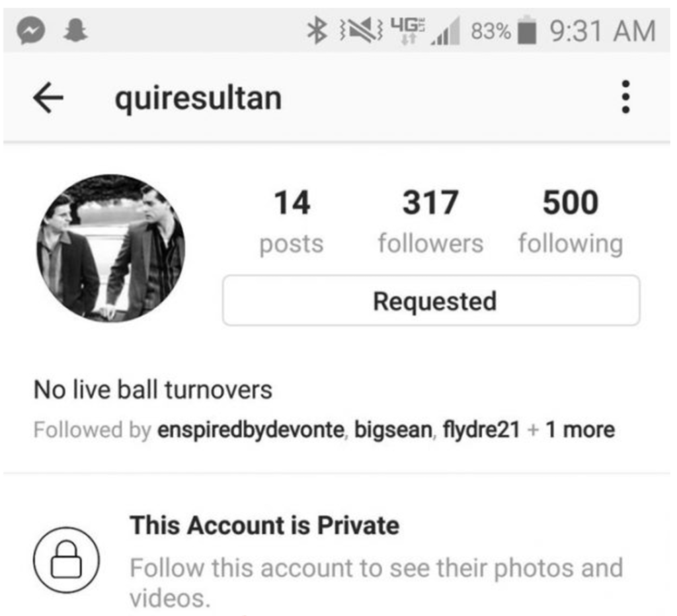Tap the Messenger notification icon
The image size is (677, 616).
coord(30,30)
